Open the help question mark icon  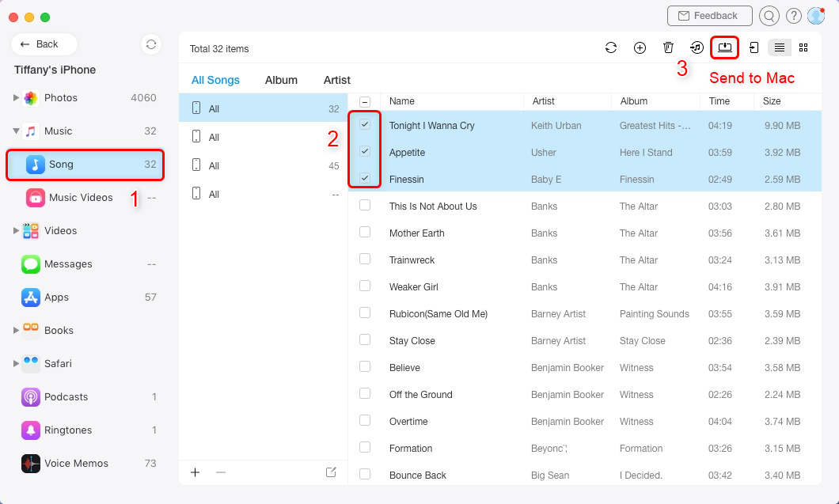click(794, 16)
